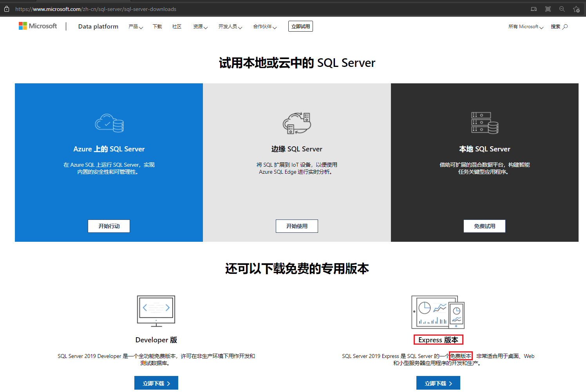
Task: Open the 社区 nav item
Action: [177, 27]
